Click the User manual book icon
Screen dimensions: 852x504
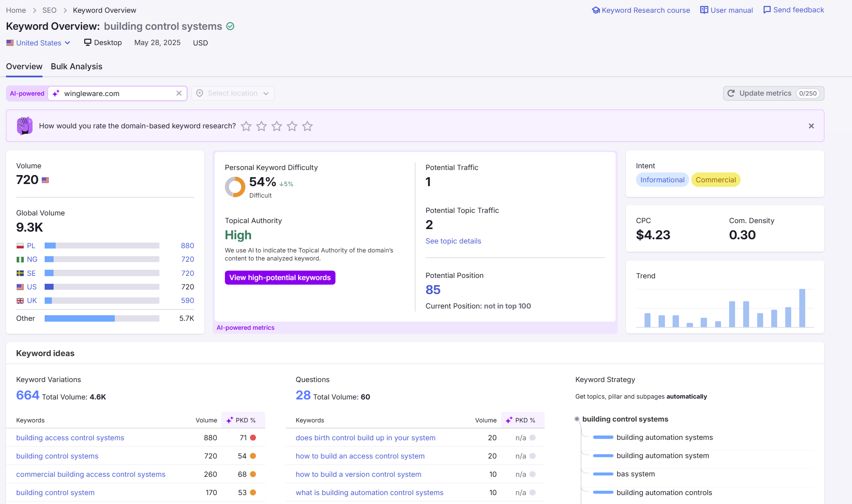[x=704, y=10]
